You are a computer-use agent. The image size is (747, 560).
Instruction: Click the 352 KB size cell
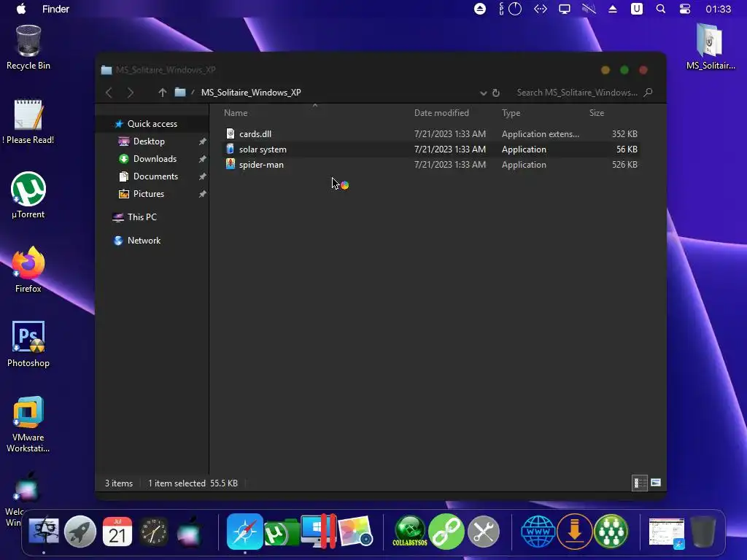point(624,134)
